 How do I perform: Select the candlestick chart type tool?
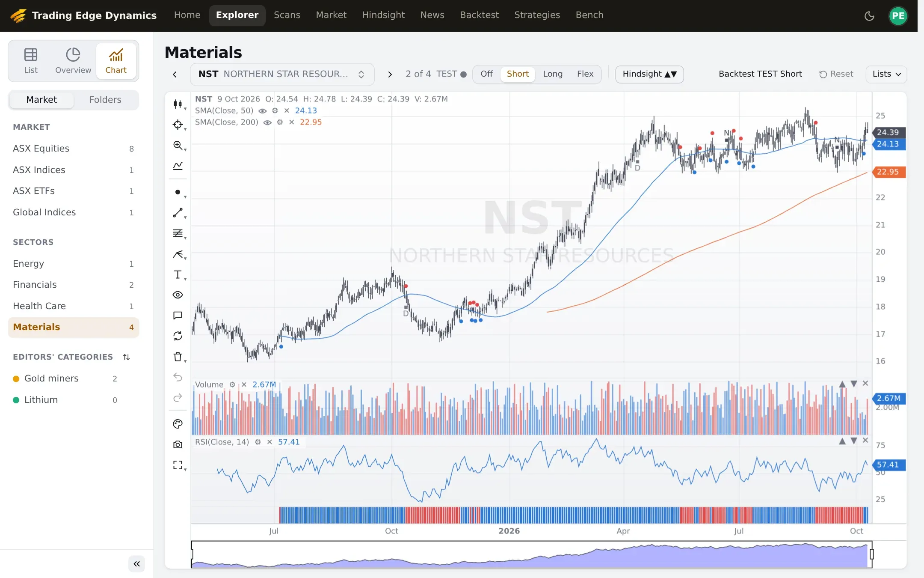pos(178,104)
